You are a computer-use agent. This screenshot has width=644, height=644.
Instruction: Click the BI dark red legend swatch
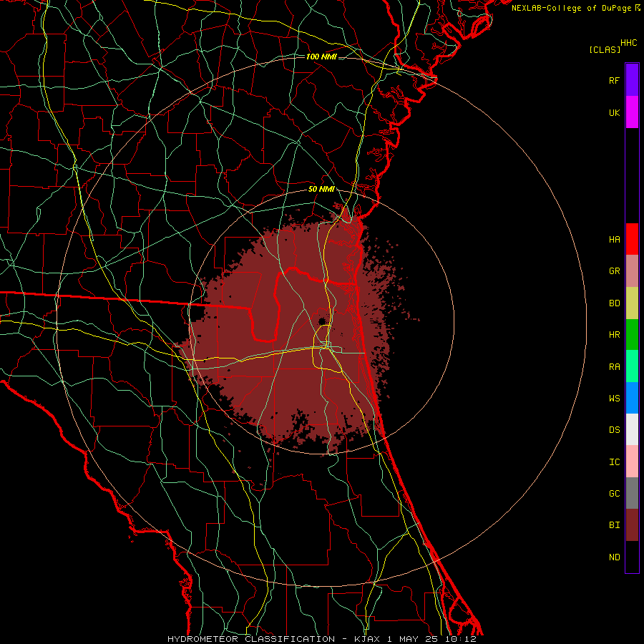tap(632, 525)
